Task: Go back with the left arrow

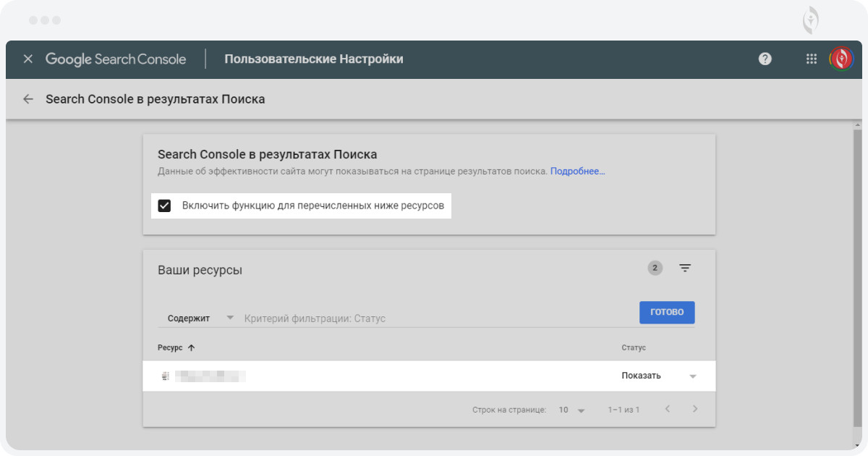Action: (x=28, y=99)
